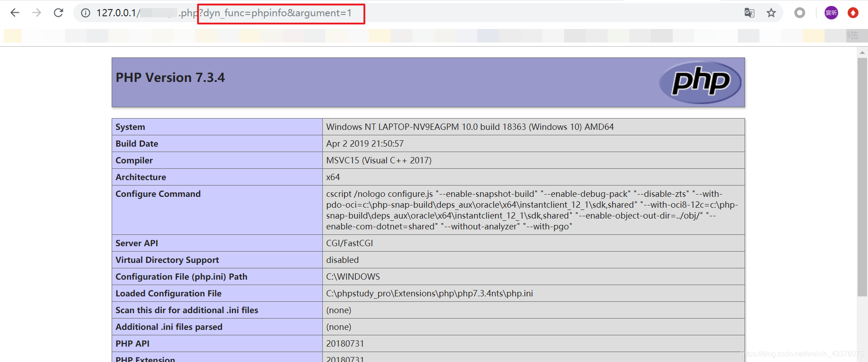Open the translate page icon
This screenshot has width=868, height=362.
[x=749, y=13]
